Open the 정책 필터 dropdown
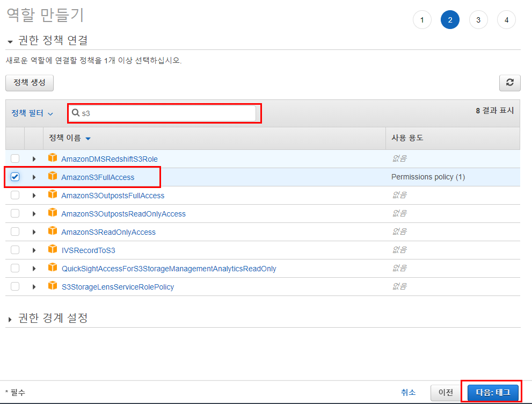Screen dimensions: 532x404 [32, 113]
